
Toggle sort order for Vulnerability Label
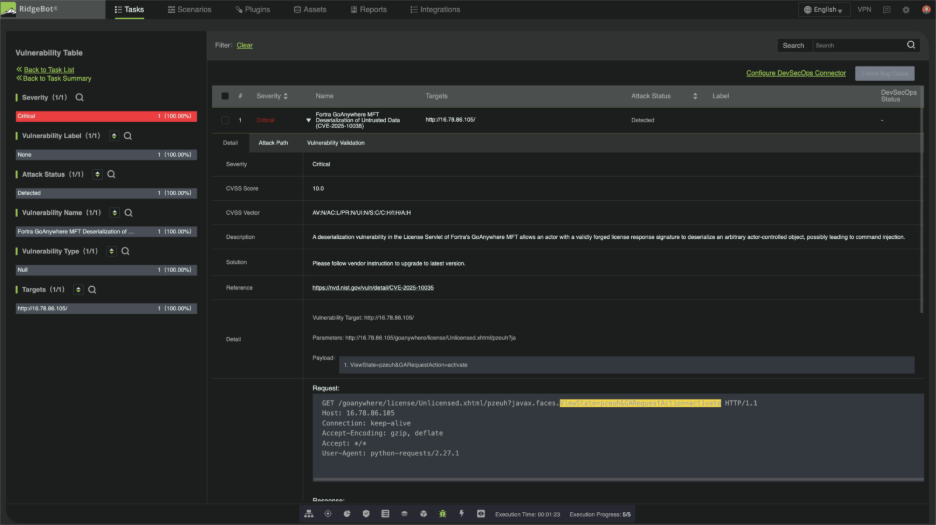(x=112, y=136)
